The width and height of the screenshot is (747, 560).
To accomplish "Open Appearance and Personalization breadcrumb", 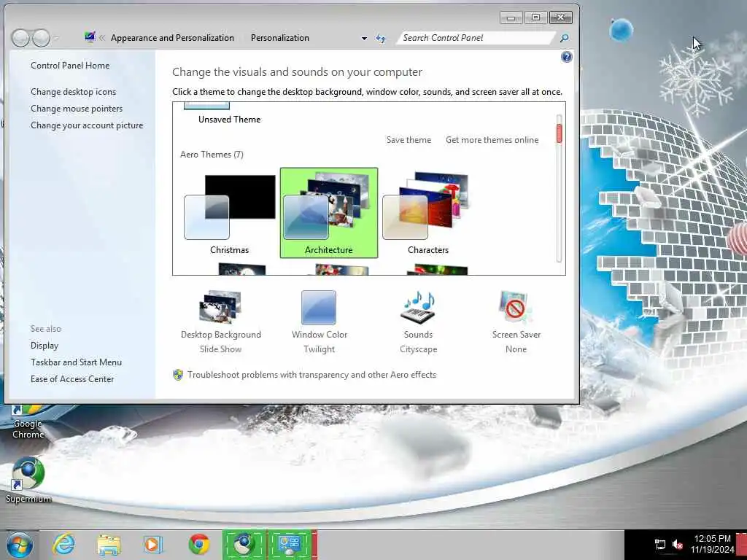I will [x=172, y=38].
